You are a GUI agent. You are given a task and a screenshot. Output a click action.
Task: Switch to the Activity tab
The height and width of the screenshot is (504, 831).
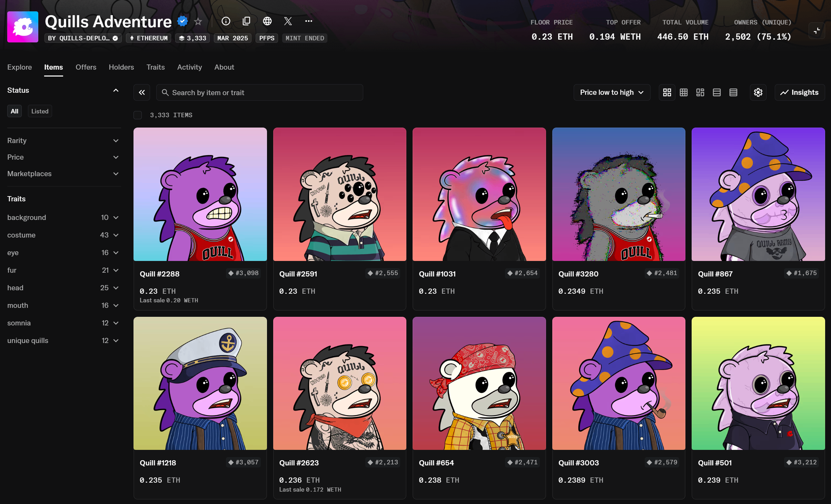click(x=189, y=67)
